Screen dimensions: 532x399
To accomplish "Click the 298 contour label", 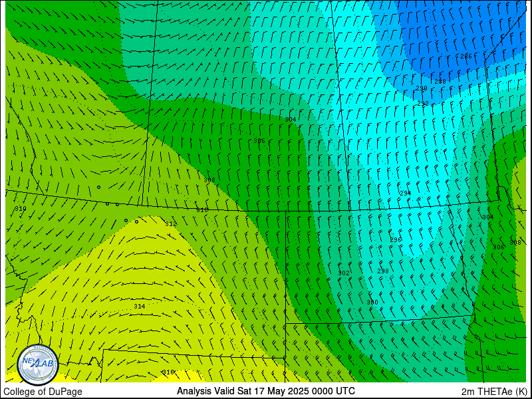I will pos(383,271).
